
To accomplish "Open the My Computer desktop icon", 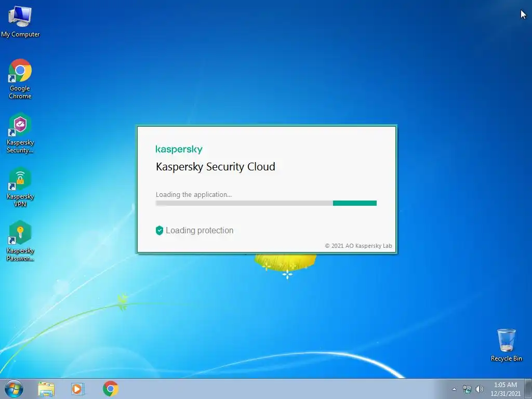I will [20, 21].
